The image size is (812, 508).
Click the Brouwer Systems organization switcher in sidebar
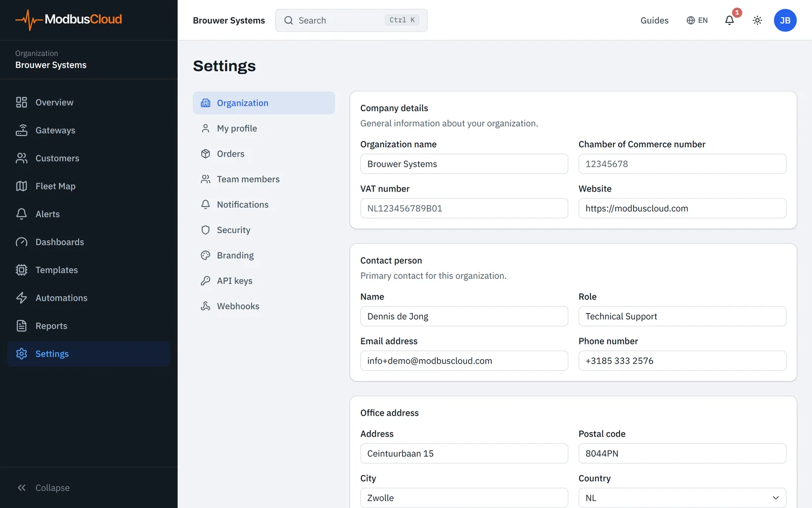[51, 59]
